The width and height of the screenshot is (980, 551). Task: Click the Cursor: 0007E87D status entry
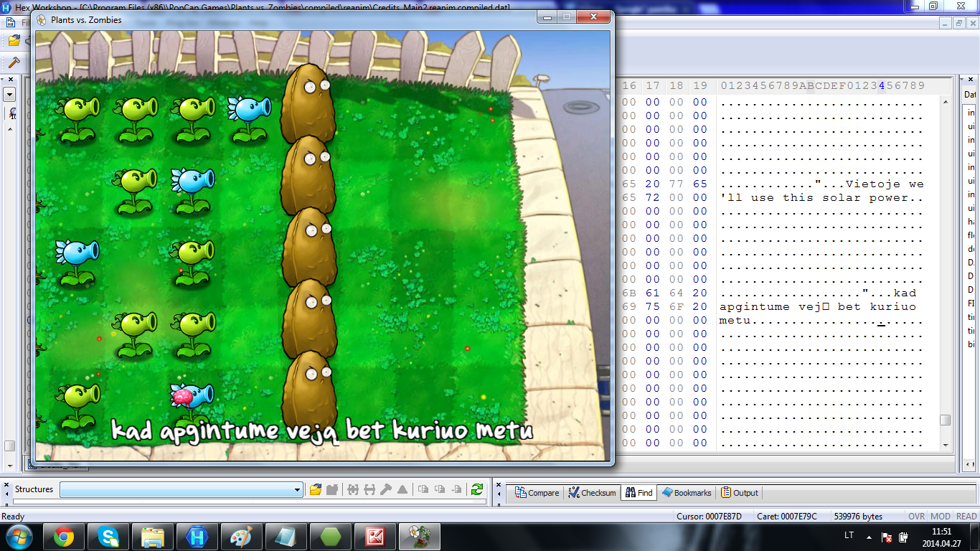[709, 517]
